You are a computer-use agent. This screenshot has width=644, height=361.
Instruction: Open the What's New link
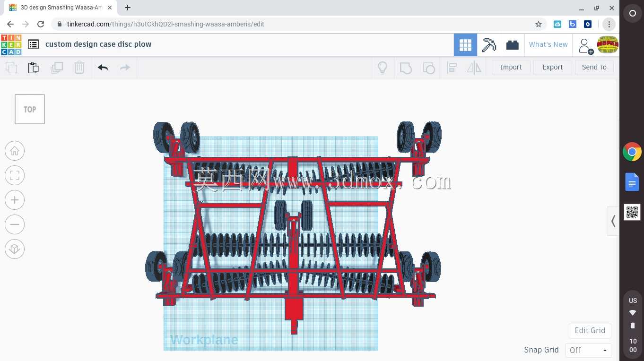(x=548, y=44)
